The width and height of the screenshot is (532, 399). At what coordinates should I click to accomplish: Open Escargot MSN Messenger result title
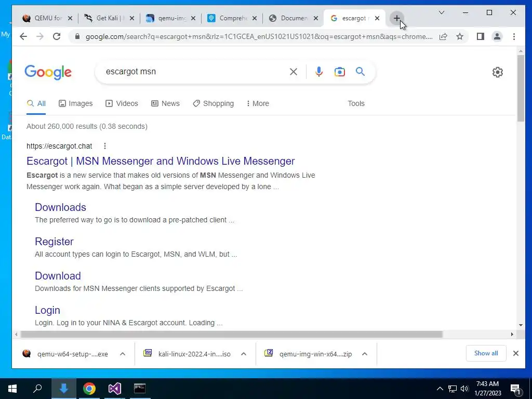(x=161, y=161)
